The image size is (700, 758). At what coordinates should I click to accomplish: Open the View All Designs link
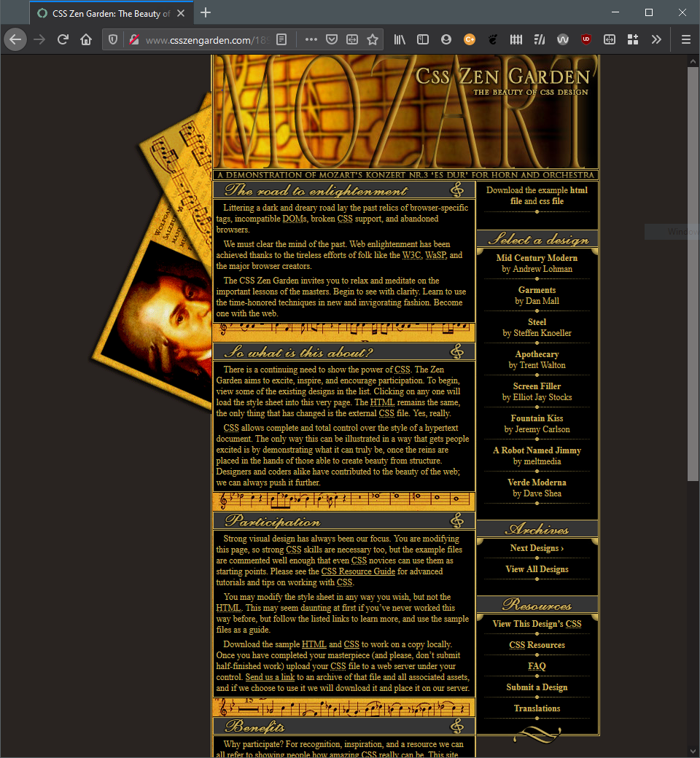[x=537, y=569]
